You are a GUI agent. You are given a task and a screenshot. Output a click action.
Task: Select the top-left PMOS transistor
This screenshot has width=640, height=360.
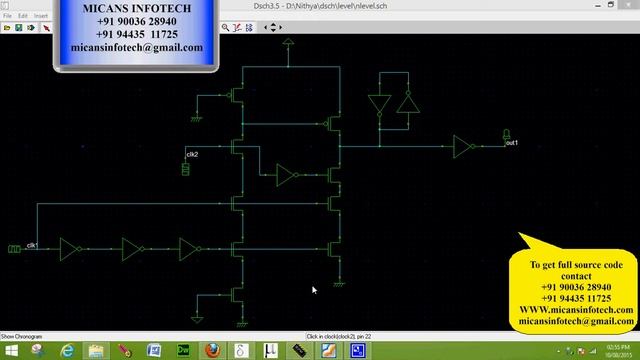click(237, 96)
